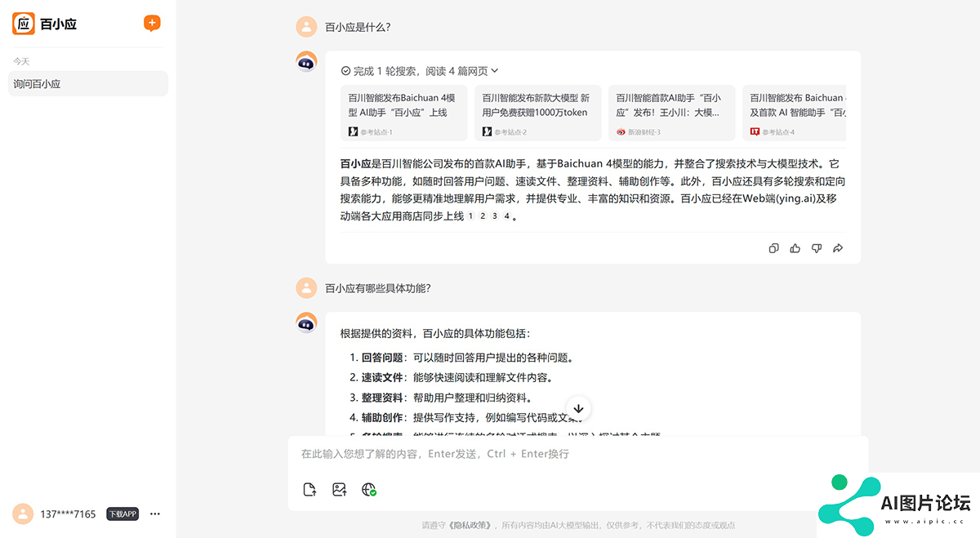Like the first answer with thumbs up

click(x=795, y=248)
